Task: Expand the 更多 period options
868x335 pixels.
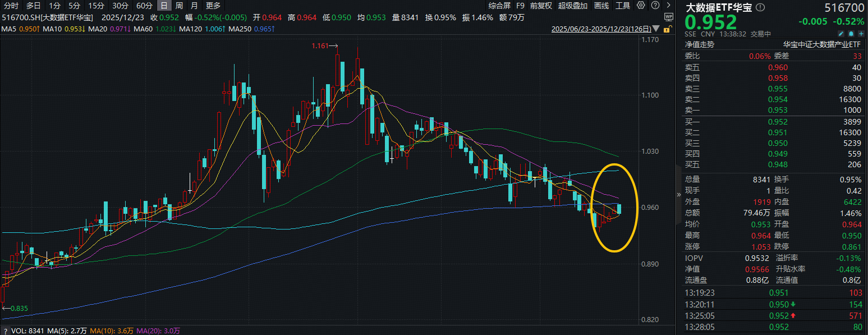Action: [x=213, y=6]
